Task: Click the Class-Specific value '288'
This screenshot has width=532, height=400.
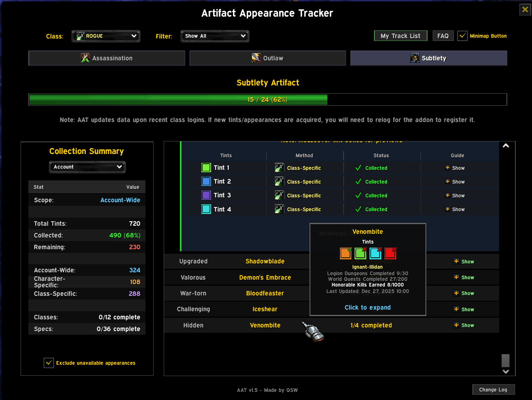Action: tap(135, 293)
